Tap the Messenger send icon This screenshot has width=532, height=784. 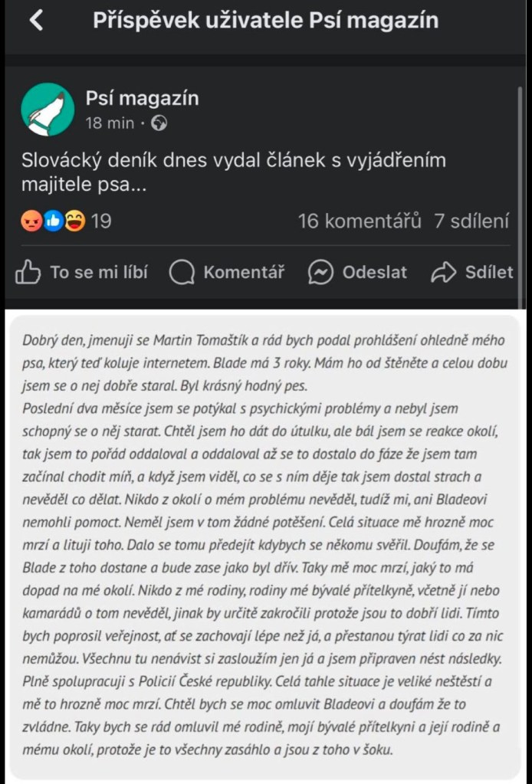[320, 272]
